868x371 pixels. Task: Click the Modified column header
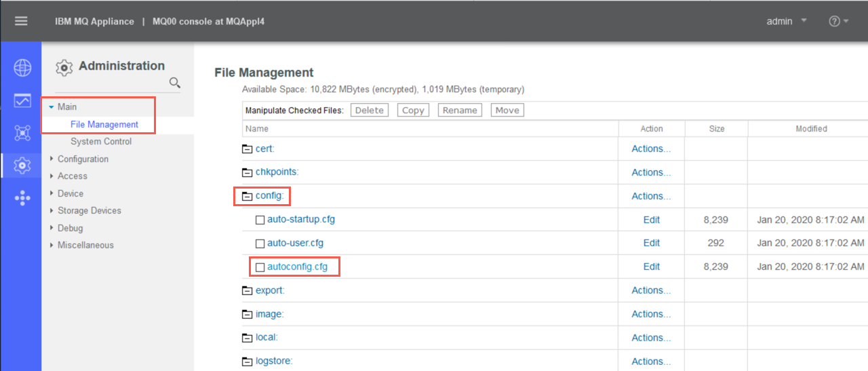tap(811, 129)
